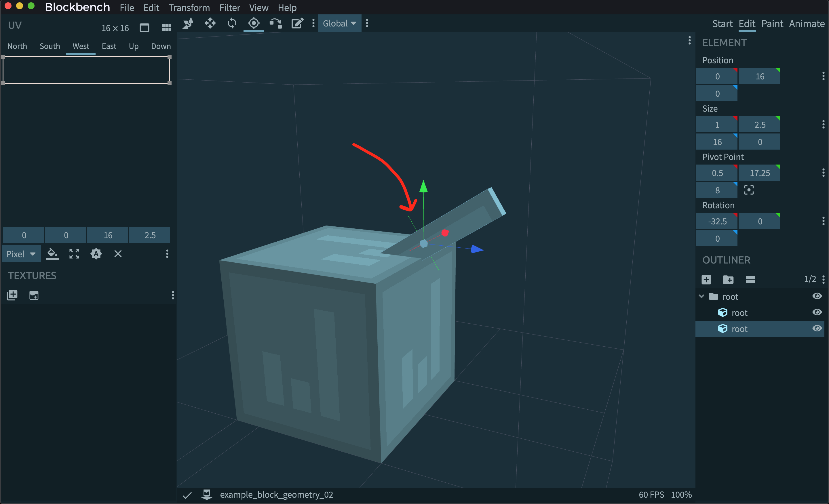Collapse the root folder in Outliner
Image resolution: width=829 pixels, height=504 pixels.
click(x=701, y=296)
